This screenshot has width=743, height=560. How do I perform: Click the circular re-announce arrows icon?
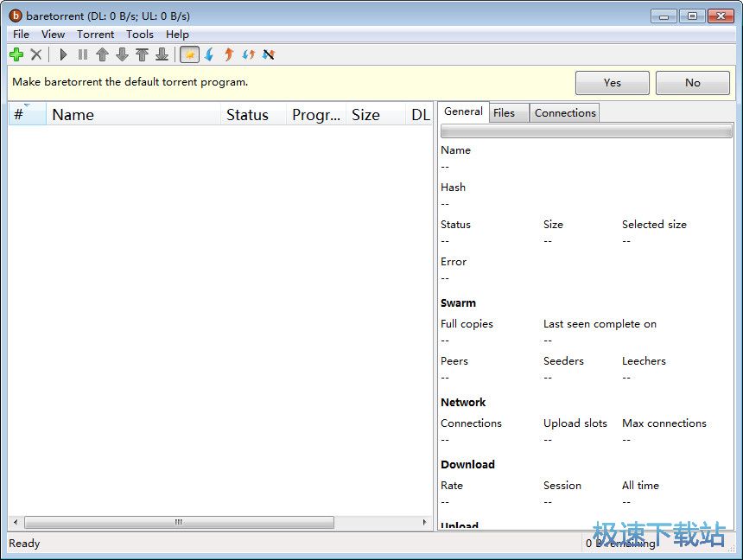point(248,54)
